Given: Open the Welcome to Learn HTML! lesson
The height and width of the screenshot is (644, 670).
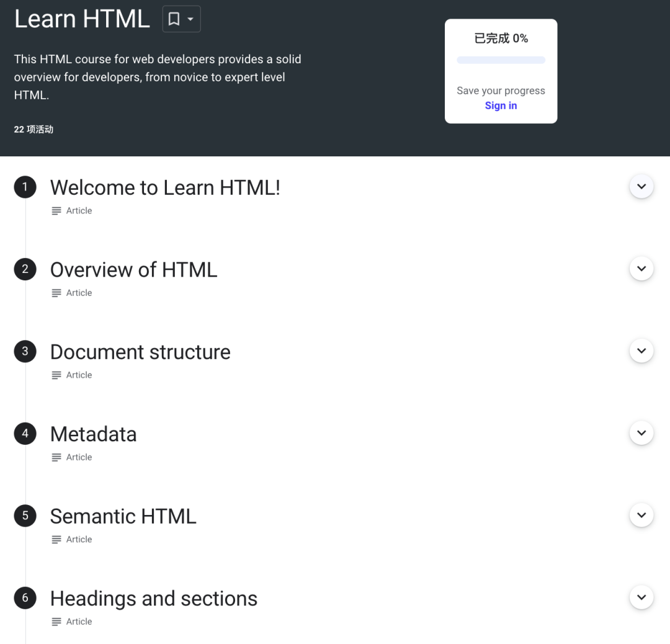Looking at the screenshot, I should [165, 187].
